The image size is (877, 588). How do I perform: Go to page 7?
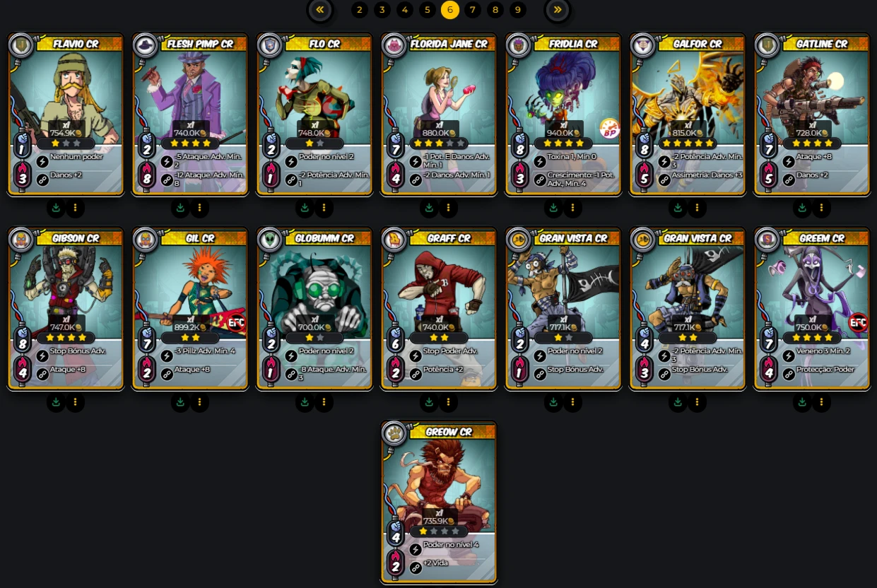pyautogui.click(x=473, y=10)
